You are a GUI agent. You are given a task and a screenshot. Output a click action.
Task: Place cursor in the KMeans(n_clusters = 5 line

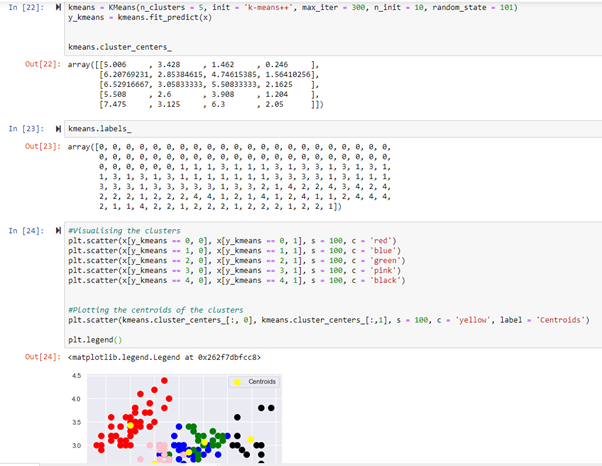[293, 7]
